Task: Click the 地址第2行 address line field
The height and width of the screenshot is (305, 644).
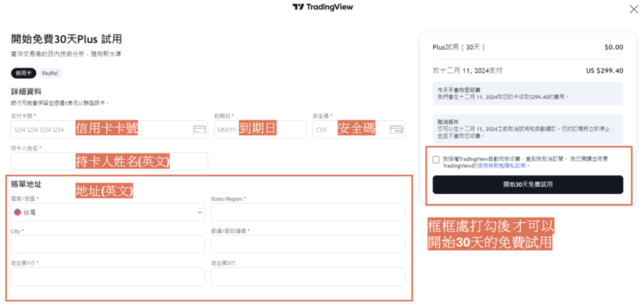Action: [x=308, y=277]
